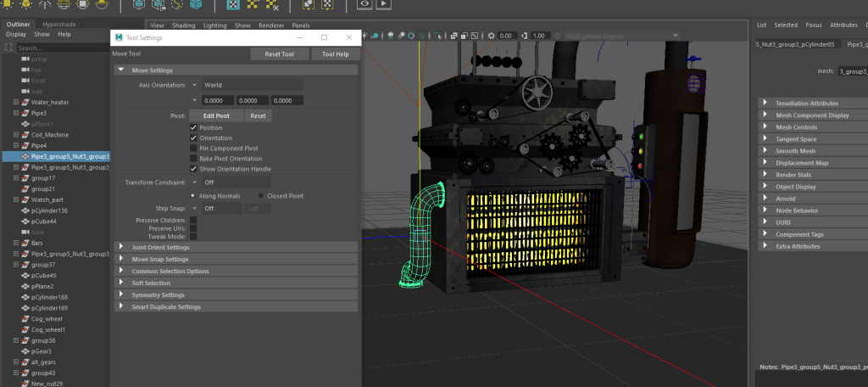868x387 pixels.
Task: Click the gamma icon beside the 1.00 field
Action: point(525,36)
